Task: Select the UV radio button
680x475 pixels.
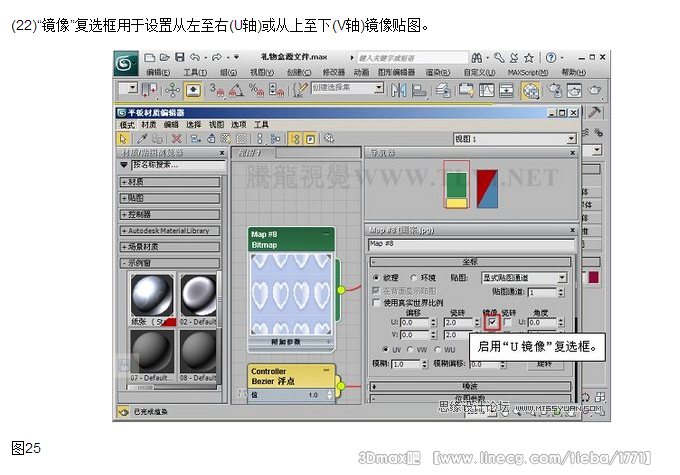Action: (385, 349)
